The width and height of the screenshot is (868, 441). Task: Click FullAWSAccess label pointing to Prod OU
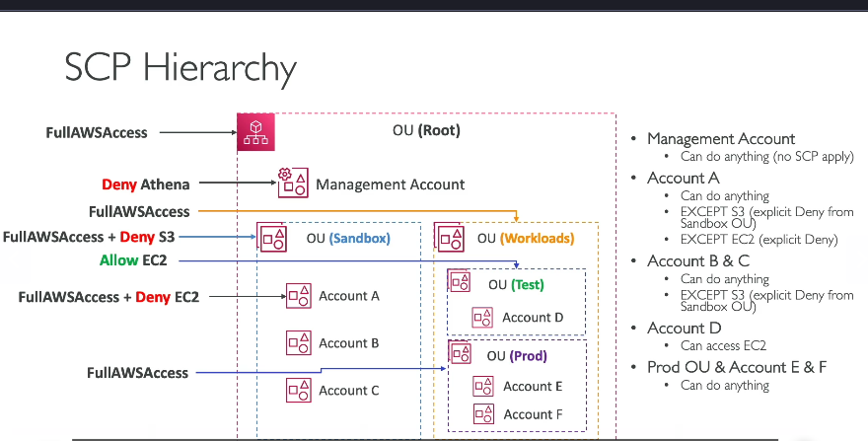137,373
